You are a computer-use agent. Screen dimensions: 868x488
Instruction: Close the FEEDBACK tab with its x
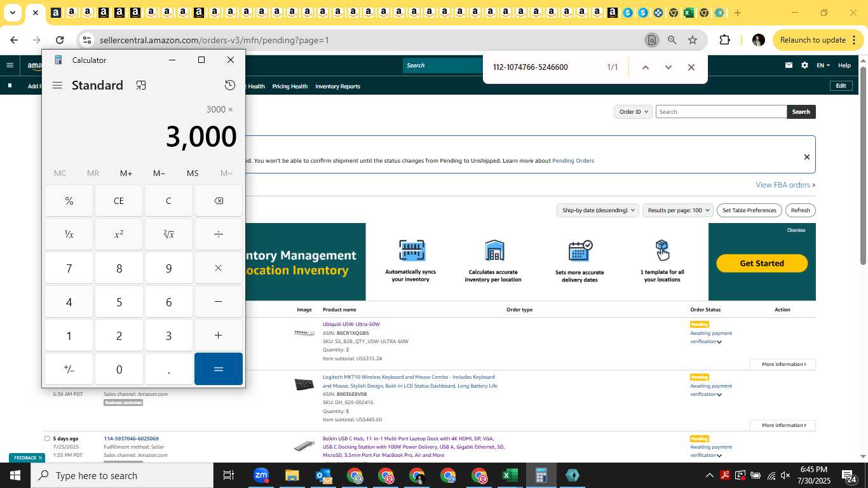[x=40, y=457]
